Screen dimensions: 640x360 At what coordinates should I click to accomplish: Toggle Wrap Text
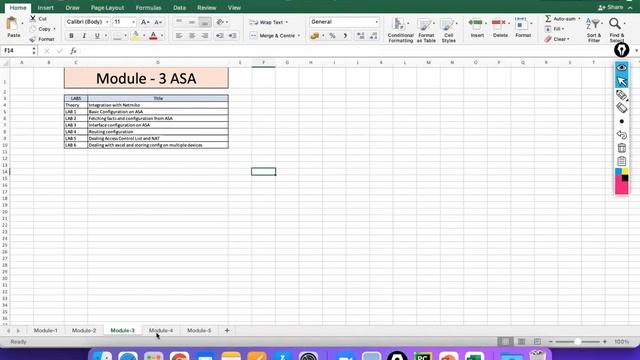click(268, 22)
